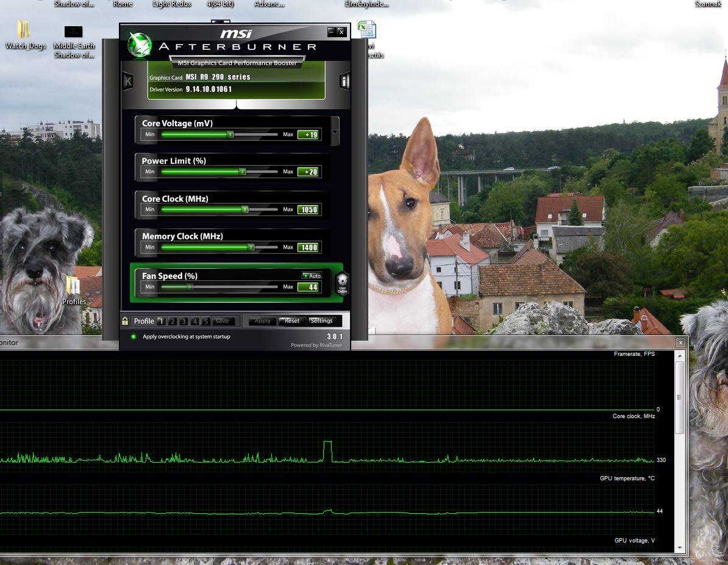Screen dimensions: 728x565
Task: Close the hardware monitor window
Action: pyautogui.click(x=680, y=343)
